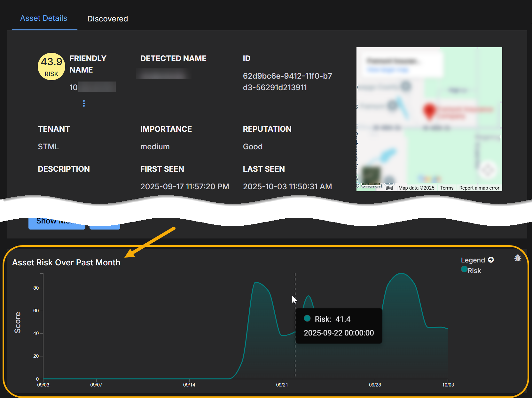The image size is (532, 398).
Task: Click the 09/28 tick on chart axis
Action: [x=375, y=385]
